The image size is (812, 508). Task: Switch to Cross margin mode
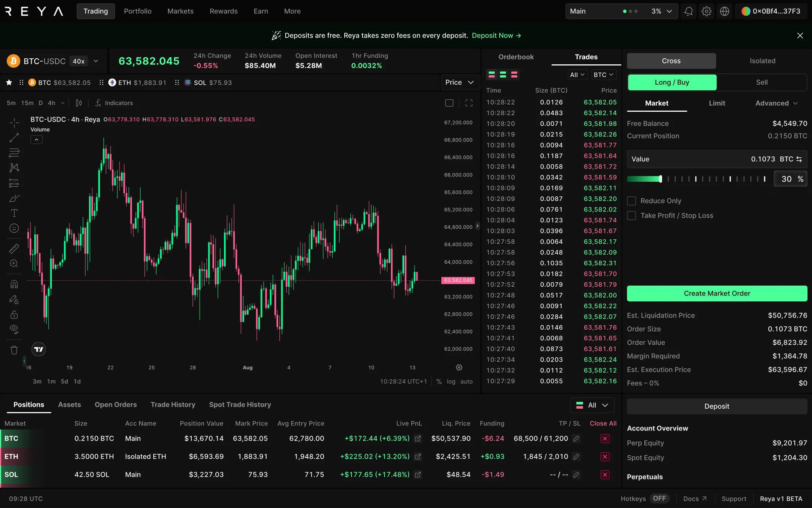[671, 61]
